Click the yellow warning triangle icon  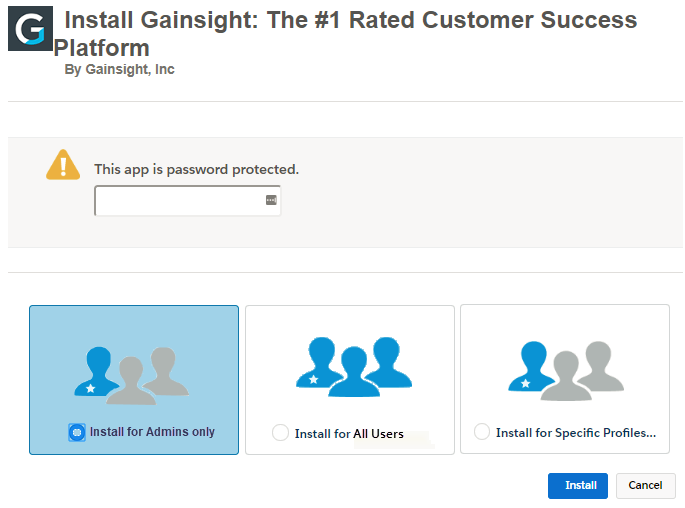click(x=63, y=165)
